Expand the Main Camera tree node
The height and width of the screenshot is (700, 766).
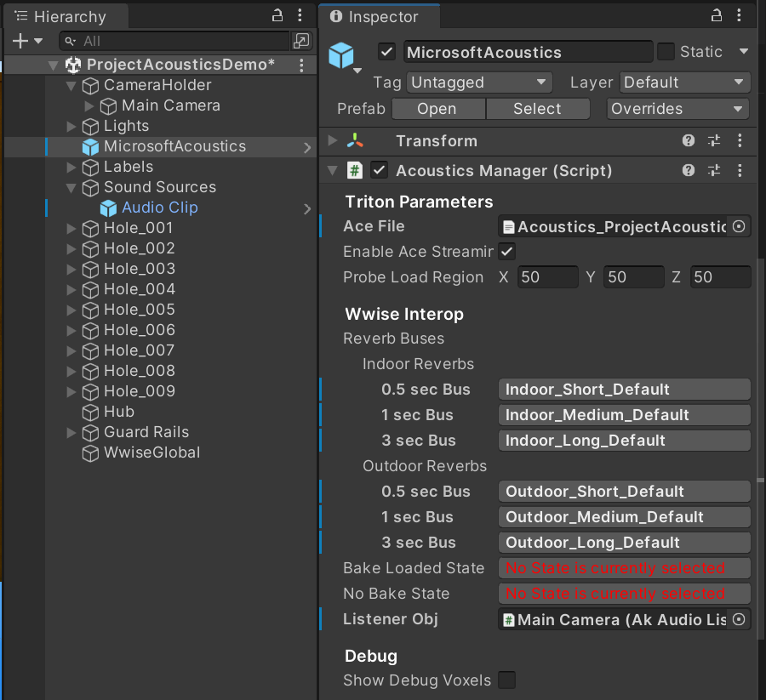(x=89, y=106)
